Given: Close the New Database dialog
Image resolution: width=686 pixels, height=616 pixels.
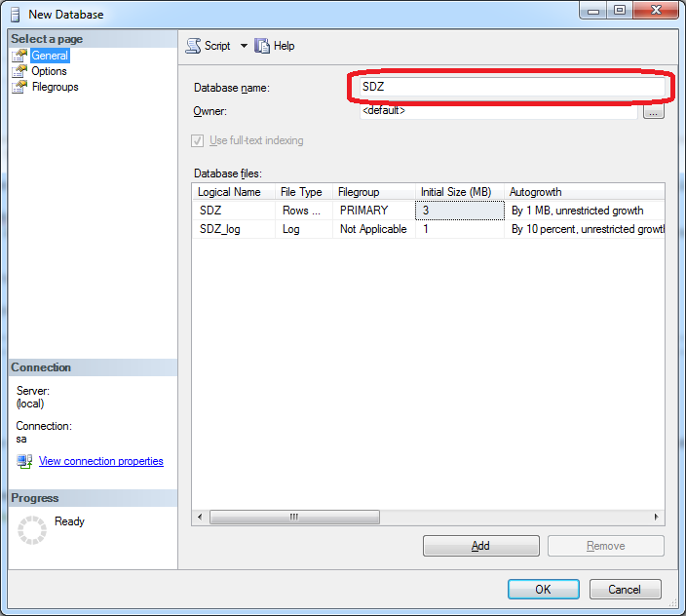Looking at the screenshot, I should 656,11.
